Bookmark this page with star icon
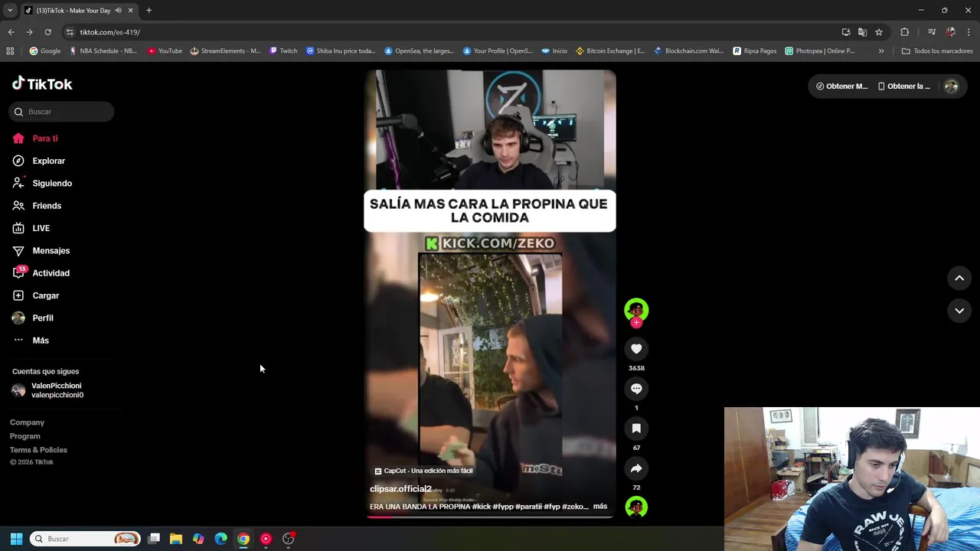Screen dimensions: 980x551 (x=879, y=32)
